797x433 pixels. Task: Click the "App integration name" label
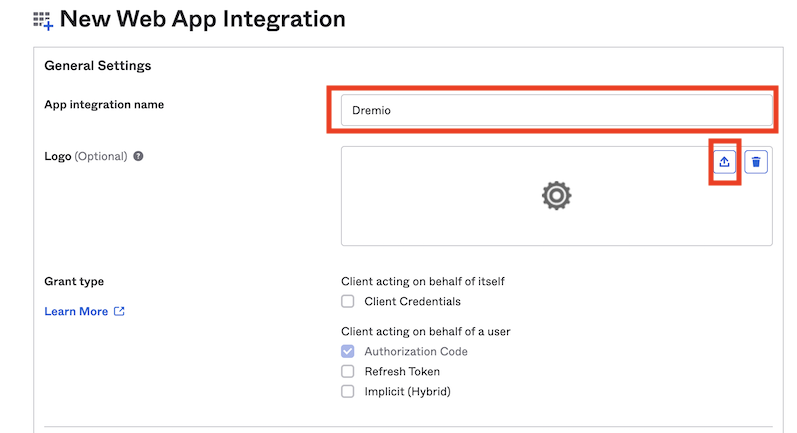tap(104, 104)
